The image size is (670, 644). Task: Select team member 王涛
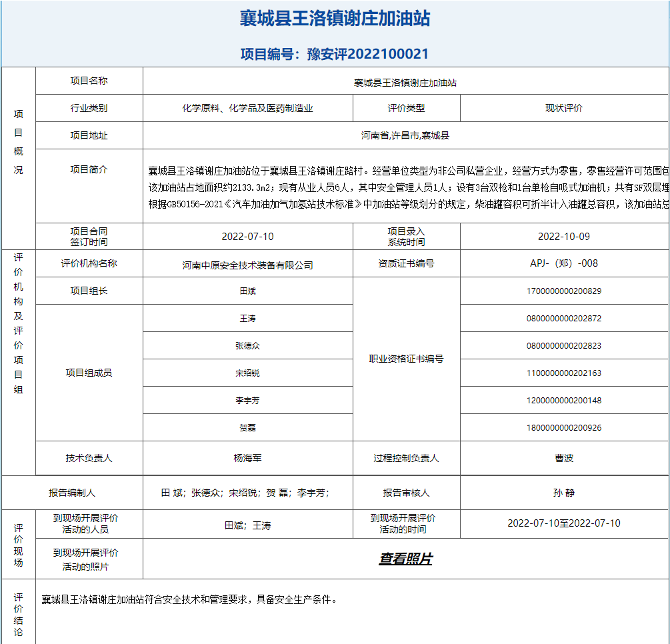click(248, 319)
